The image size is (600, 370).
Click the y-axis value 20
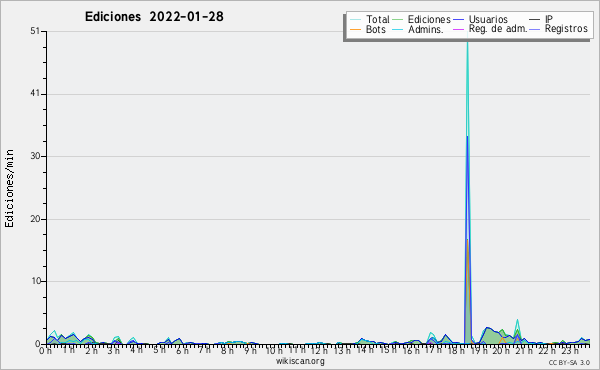coord(35,219)
